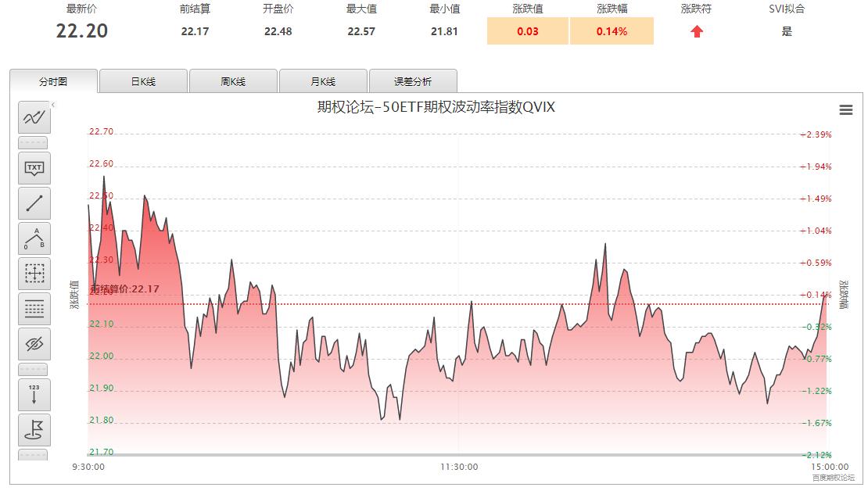Toggle drawing visibility with the eye-slash icon

click(34, 343)
